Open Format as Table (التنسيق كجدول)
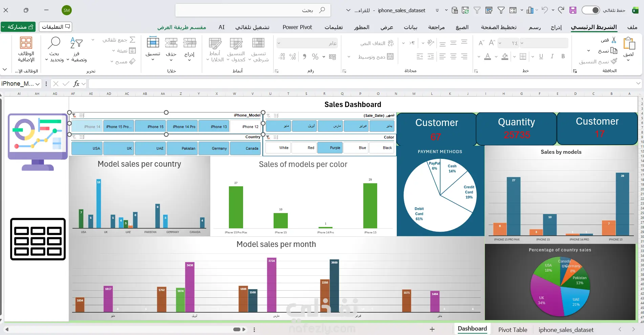644x335 pixels. [x=236, y=49]
